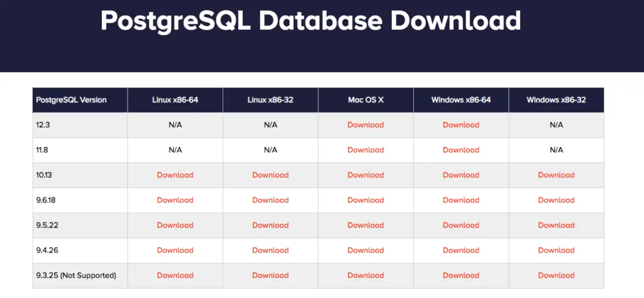Image resolution: width=644 pixels, height=298 pixels.
Task: Download PostgreSQL 11.8 for Mac OS X
Action: click(365, 150)
